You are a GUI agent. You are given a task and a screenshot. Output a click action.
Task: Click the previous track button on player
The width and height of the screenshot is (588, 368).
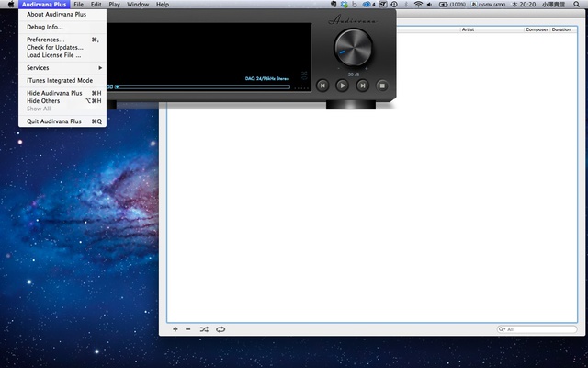(322, 86)
